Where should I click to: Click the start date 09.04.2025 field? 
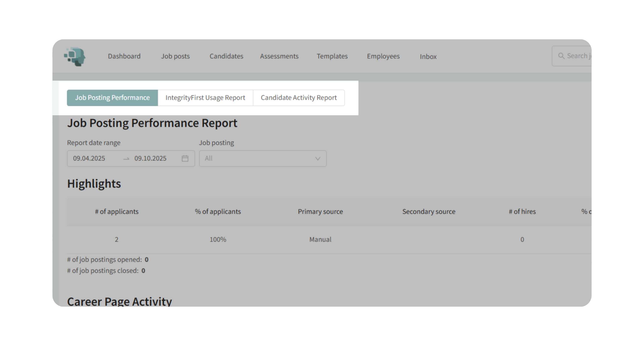(x=89, y=158)
